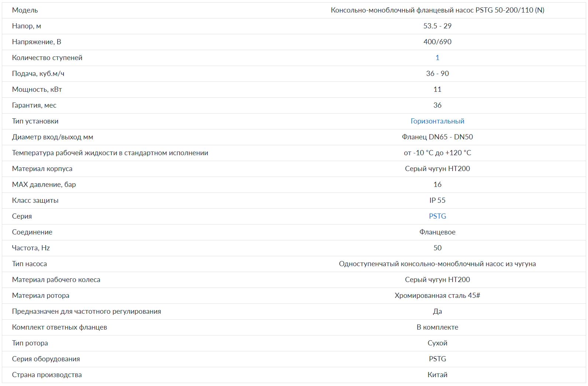Viewport: 588px width, 386px height.
Task: Click the "В комплекте" flange kit value
Action: [x=437, y=327]
